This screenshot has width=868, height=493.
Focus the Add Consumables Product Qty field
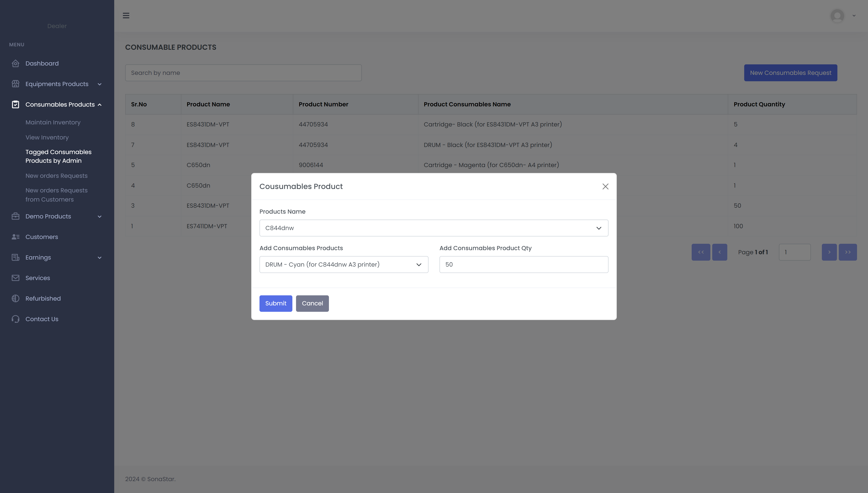[x=524, y=265]
